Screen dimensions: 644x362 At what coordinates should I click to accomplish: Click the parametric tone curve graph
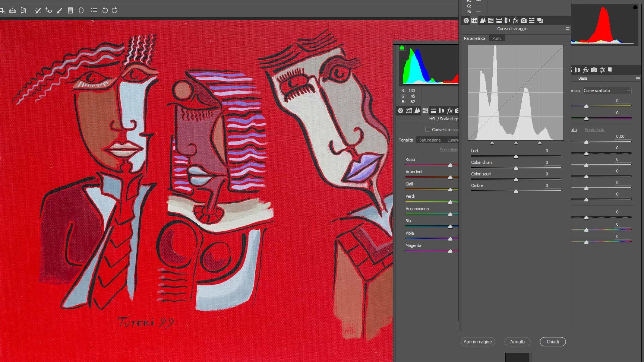tap(516, 93)
